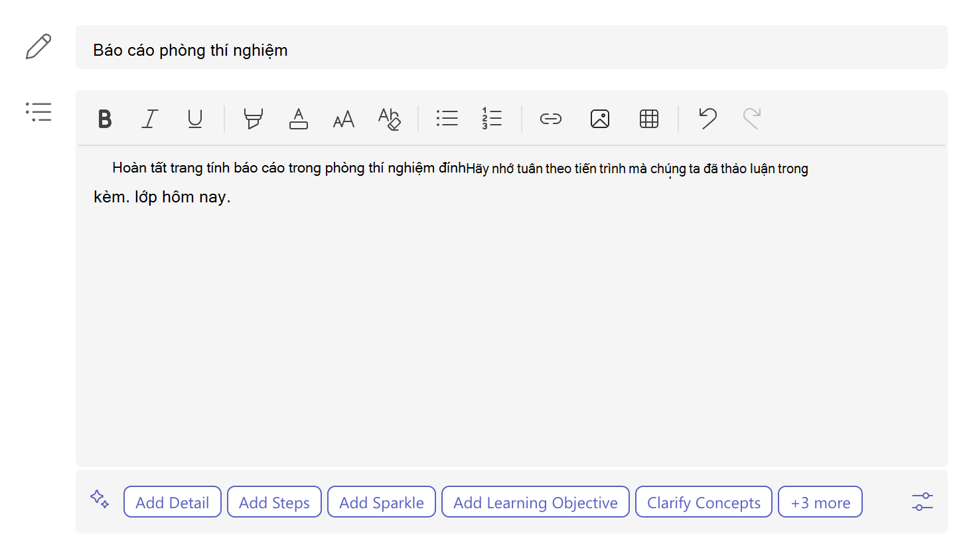Click Add Learning Objective
The height and width of the screenshot is (560, 969).
click(536, 502)
